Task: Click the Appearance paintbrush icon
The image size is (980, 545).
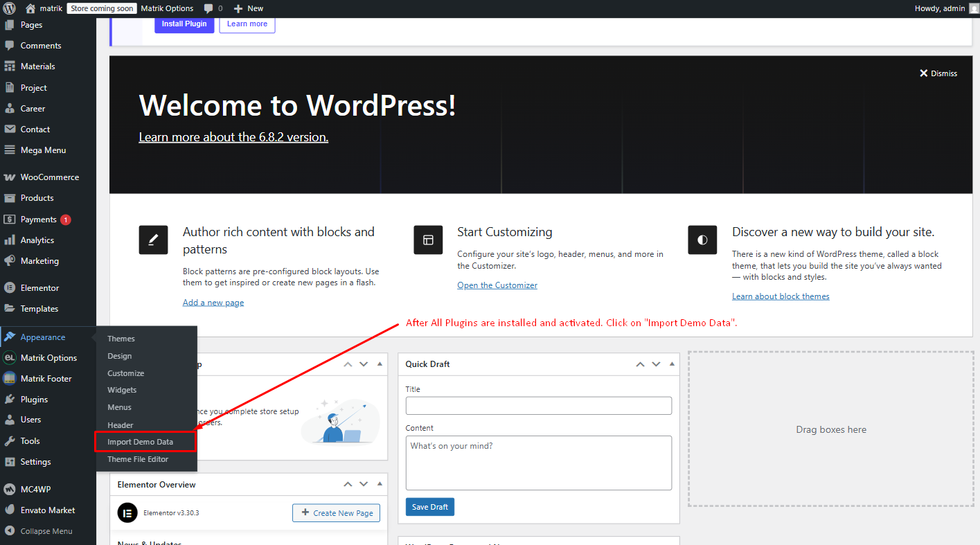Action: click(10, 337)
